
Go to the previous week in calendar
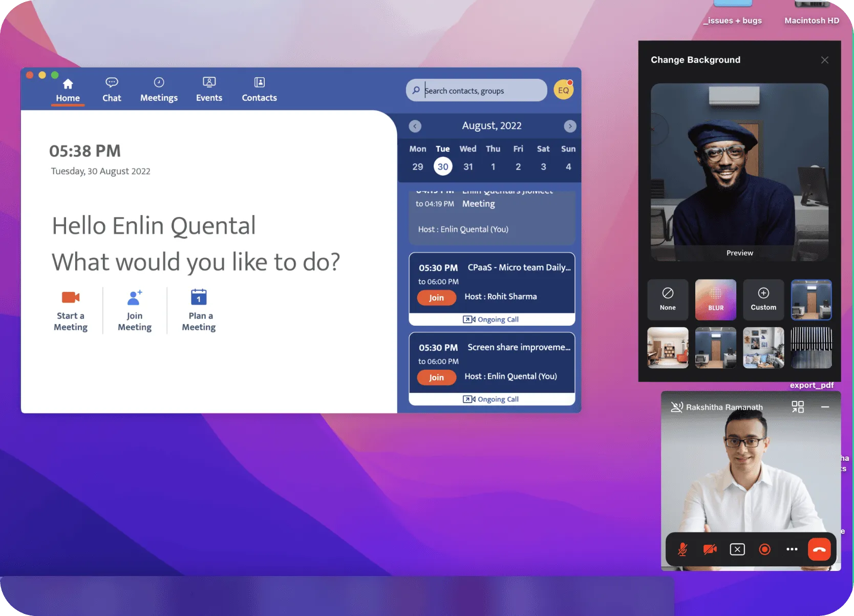pos(415,126)
